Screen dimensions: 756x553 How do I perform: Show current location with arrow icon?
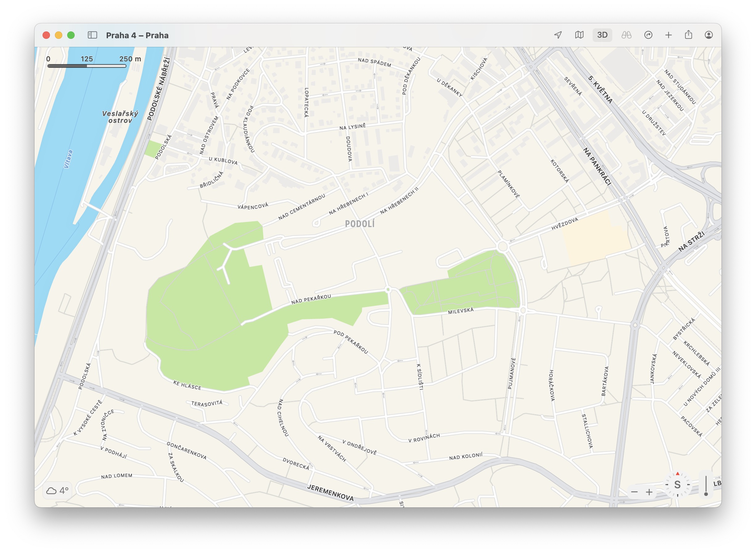[558, 35]
